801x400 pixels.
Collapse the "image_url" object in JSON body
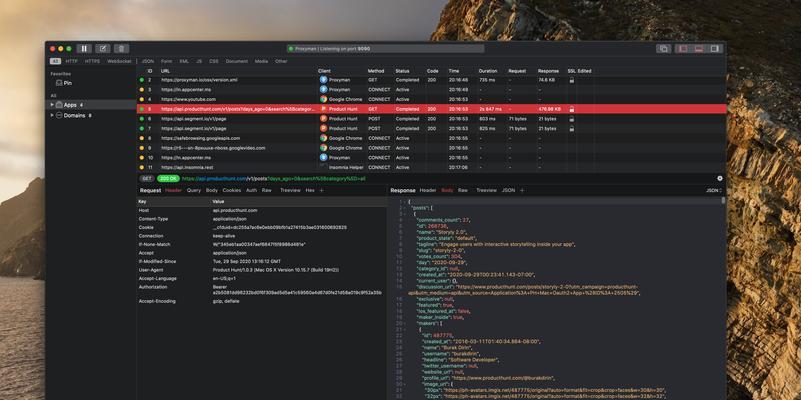407,384
